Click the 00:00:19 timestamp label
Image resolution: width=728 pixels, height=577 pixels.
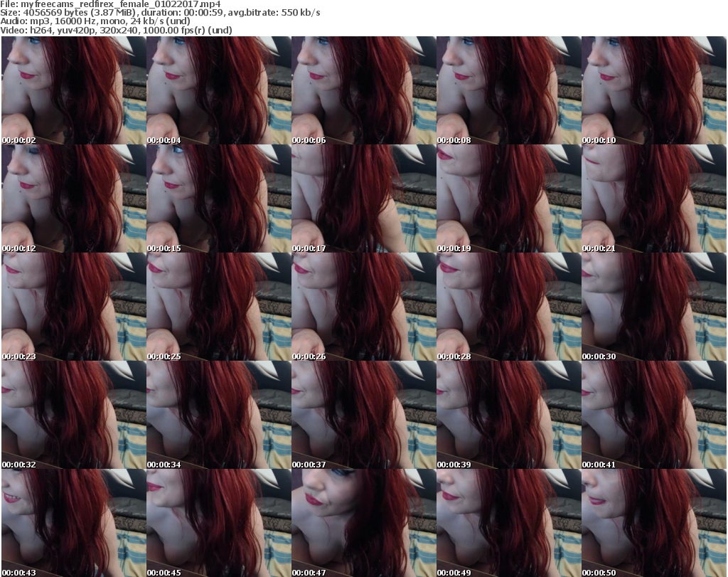[454, 248]
